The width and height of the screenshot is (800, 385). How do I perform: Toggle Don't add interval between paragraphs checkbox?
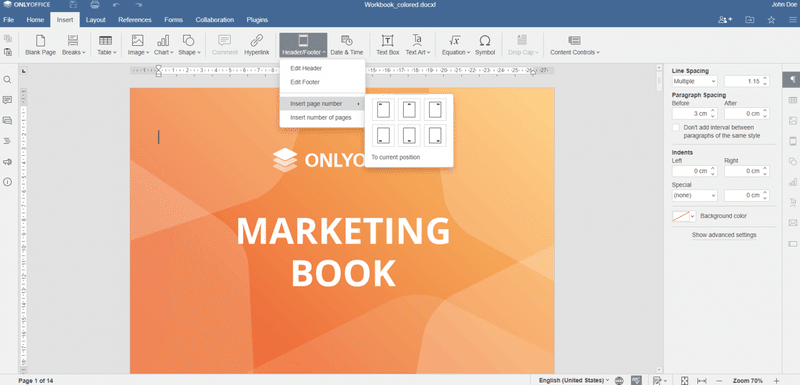click(676, 127)
